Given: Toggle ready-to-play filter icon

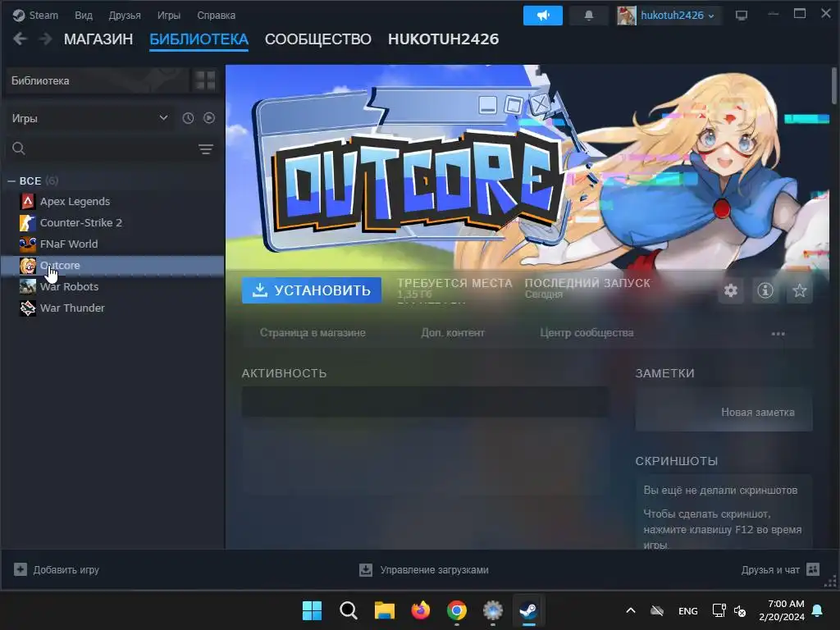Looking at the screenshot, I should pos(209,118).
